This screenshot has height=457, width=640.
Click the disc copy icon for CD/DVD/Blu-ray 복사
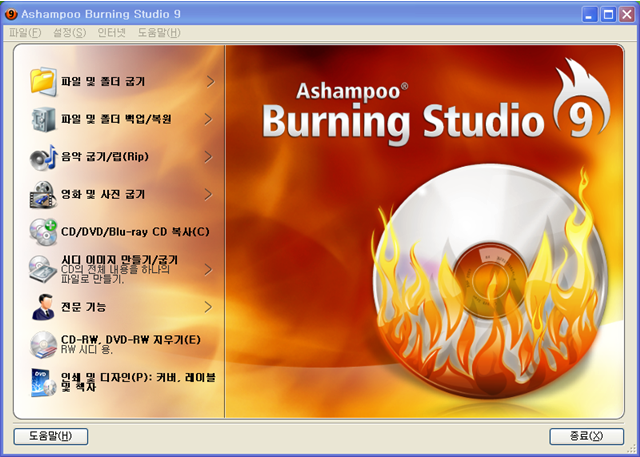point(44,231)
